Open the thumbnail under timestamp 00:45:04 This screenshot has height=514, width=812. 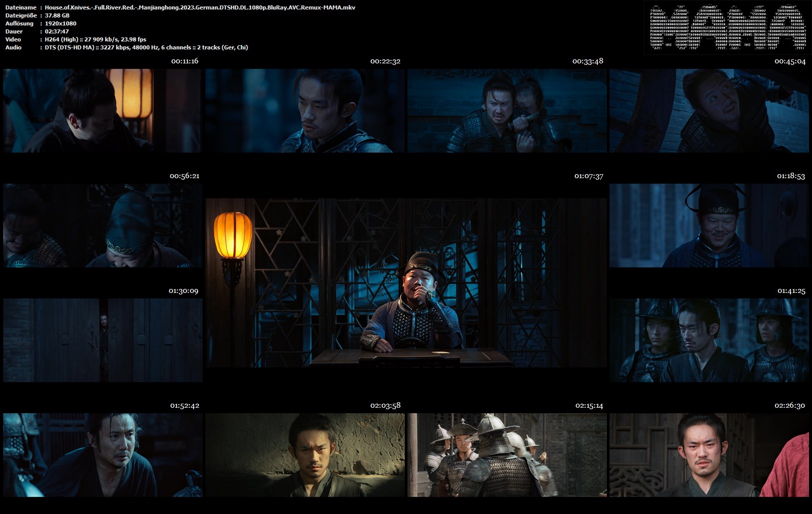point(709,111)
